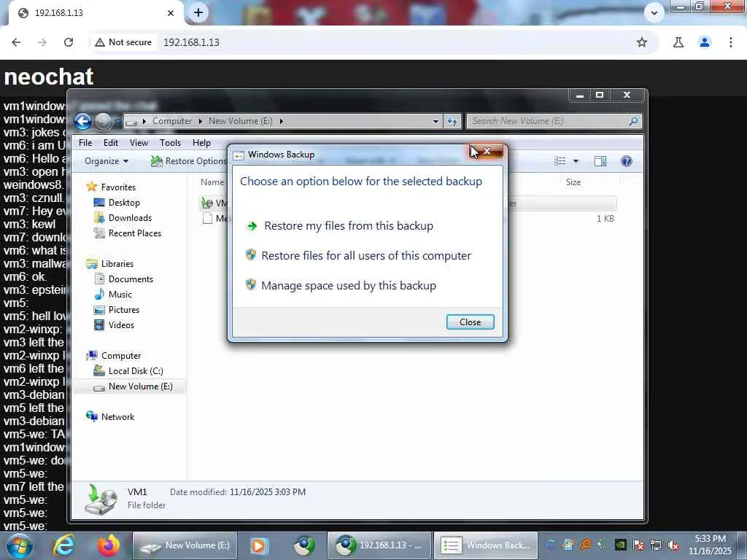This screenshot has height=560, width=747.
Task: Bookmark this page with the star icon
Action: point(642,42)
